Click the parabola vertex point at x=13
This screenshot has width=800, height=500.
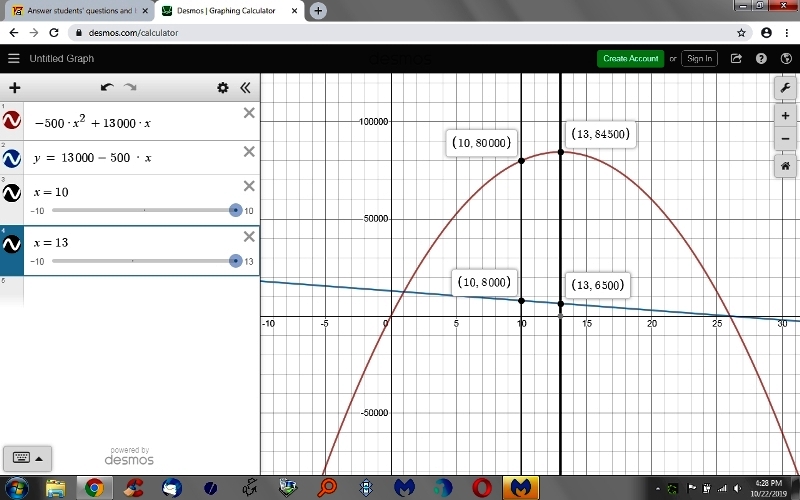pos(561,152)
